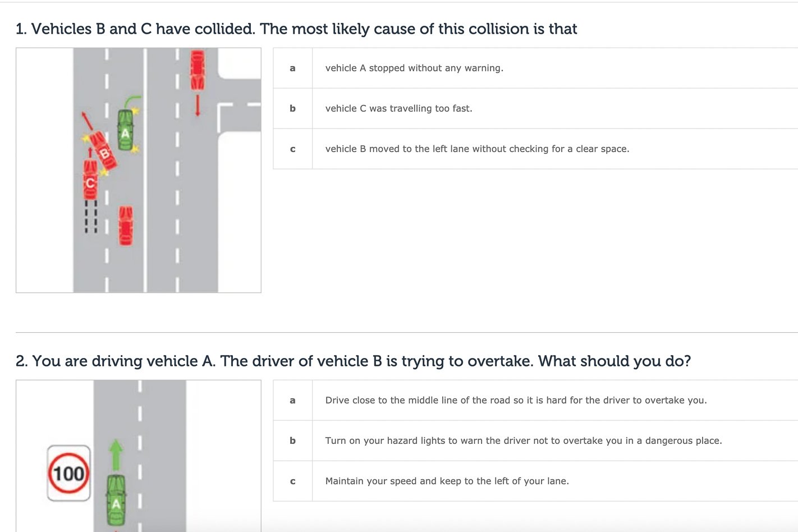Click green vehicle A in overtaking diagram
This screenshot has width=798, height=532.
[116, 501]
